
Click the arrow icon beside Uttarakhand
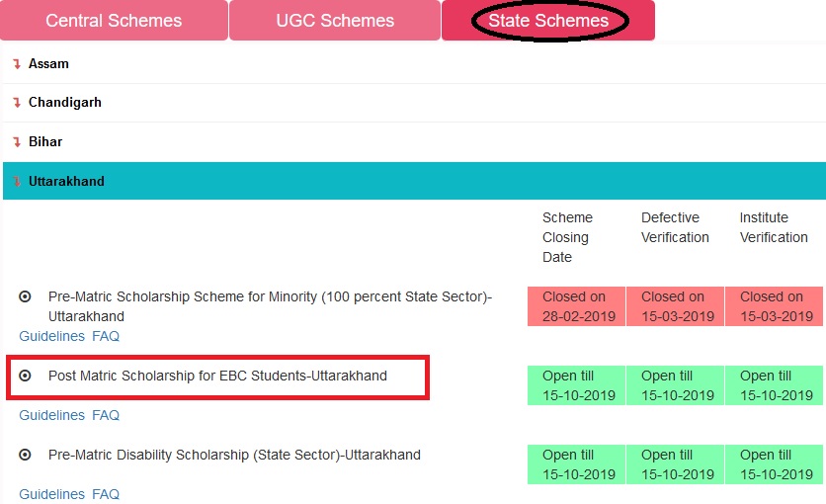click(x=17, y=181)
